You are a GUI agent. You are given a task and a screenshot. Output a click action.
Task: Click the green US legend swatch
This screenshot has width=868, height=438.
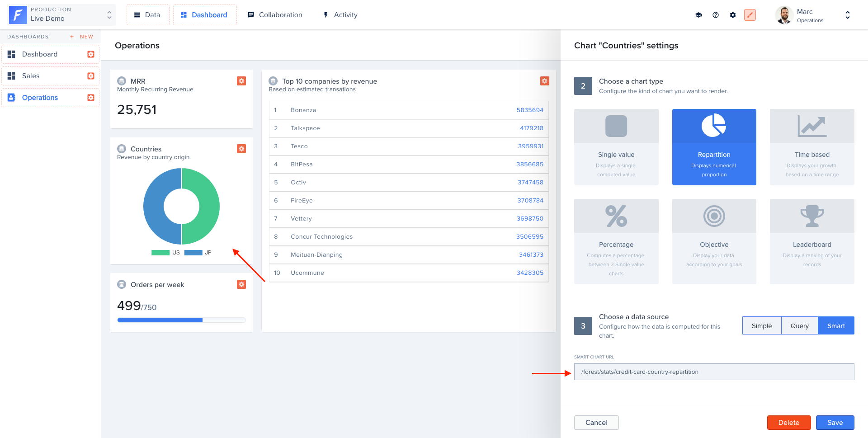coord(160,253)
